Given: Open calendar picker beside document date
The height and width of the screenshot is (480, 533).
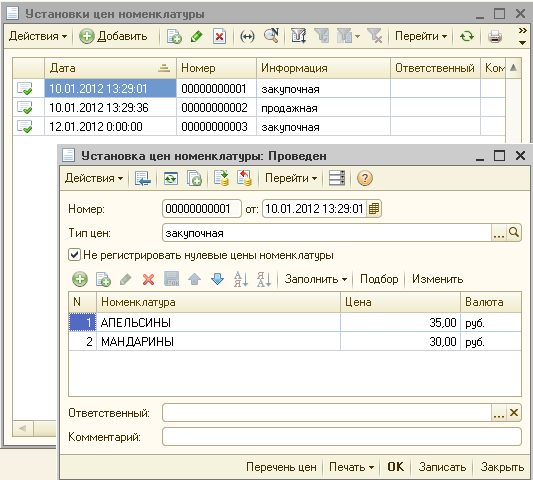Looking at the screenshot, I should tap(374, 209).
